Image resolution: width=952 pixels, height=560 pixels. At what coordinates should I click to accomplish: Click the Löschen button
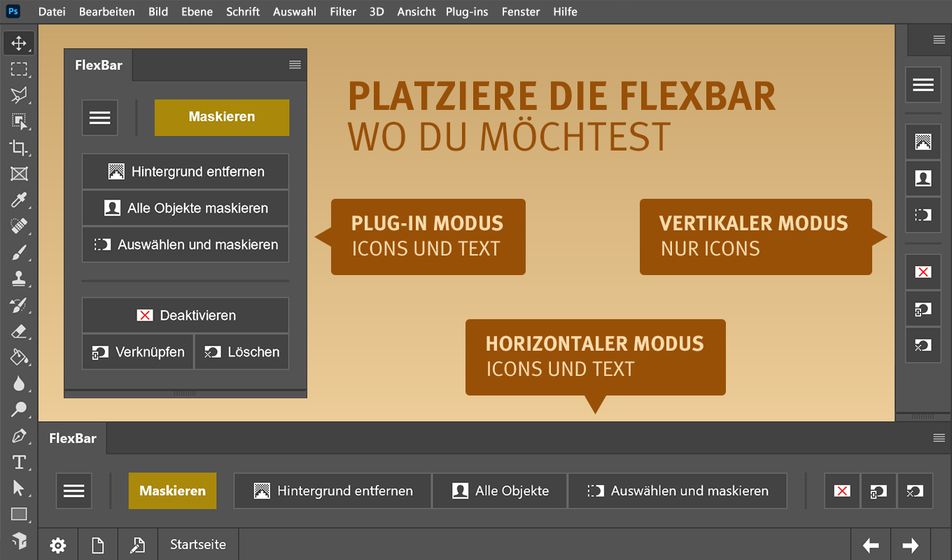(241, 352)
